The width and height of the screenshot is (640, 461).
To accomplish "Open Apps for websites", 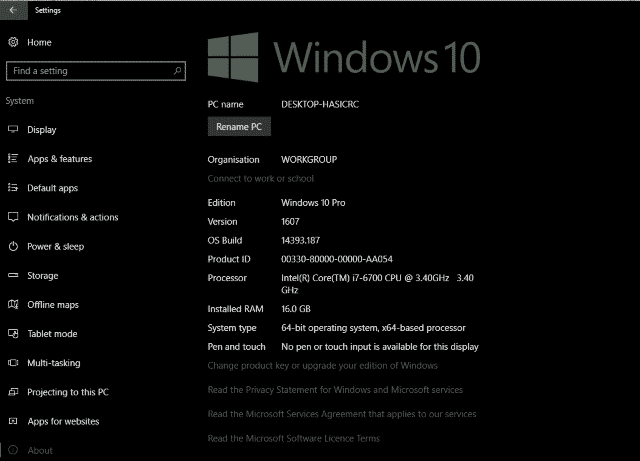I will pyautogui.click(x=63, y=421).
